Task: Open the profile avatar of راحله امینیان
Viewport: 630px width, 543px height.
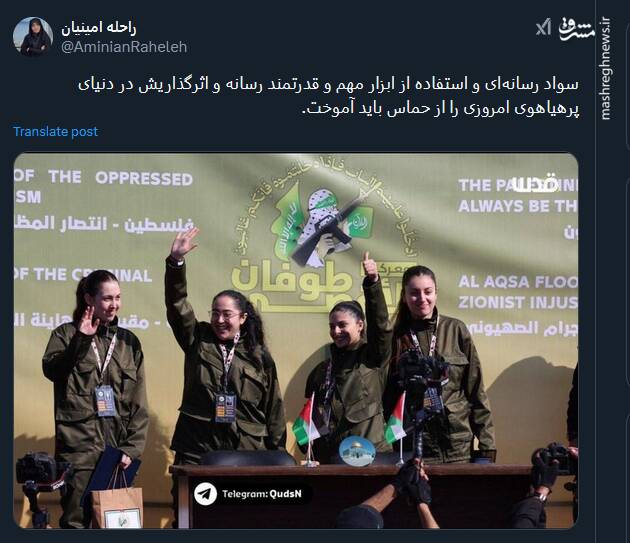Action: (x=33, y=37)
